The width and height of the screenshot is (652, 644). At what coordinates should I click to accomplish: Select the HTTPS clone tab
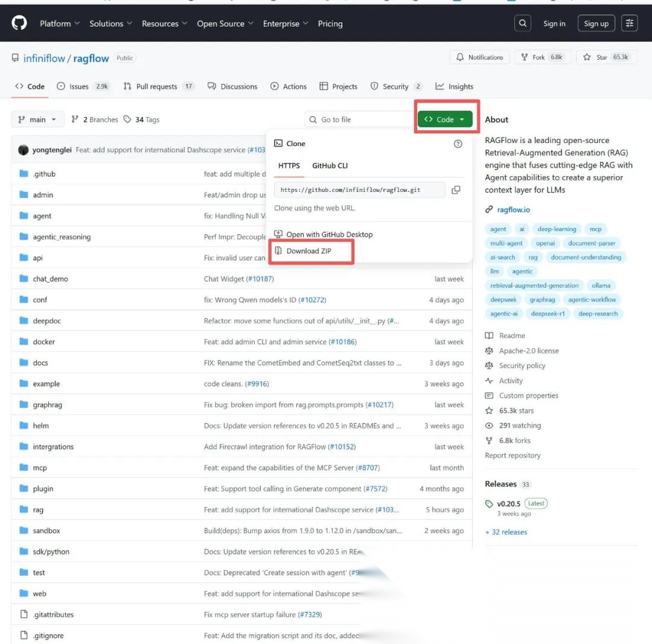click(289, 165)
